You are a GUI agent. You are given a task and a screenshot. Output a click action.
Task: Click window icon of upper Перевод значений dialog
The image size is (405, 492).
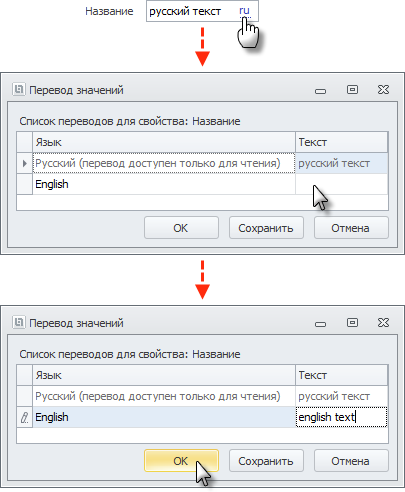click(19, 89)
